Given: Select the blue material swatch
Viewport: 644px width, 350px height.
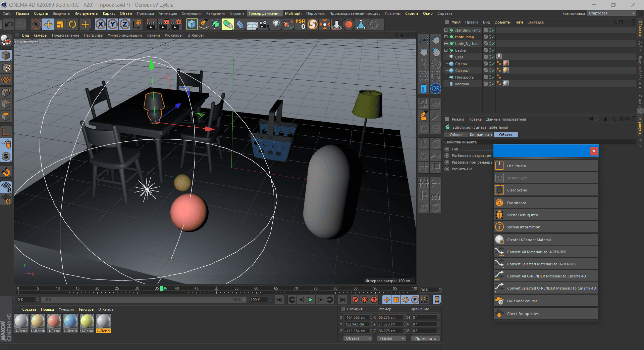Looking at the screenshot, I should click(x=70, y=321).
